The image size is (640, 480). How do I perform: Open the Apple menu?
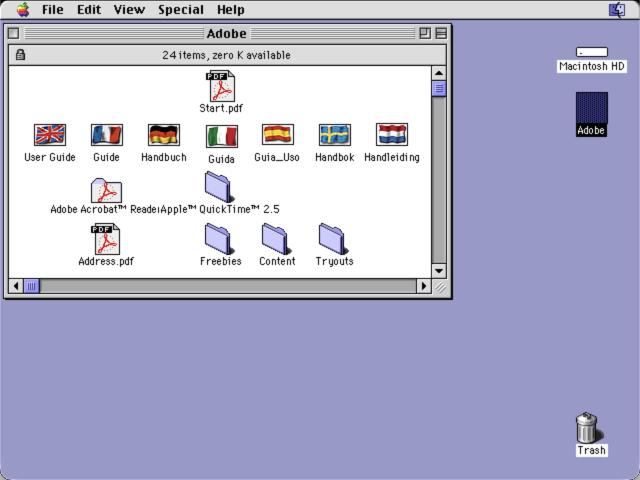point(23,9)
